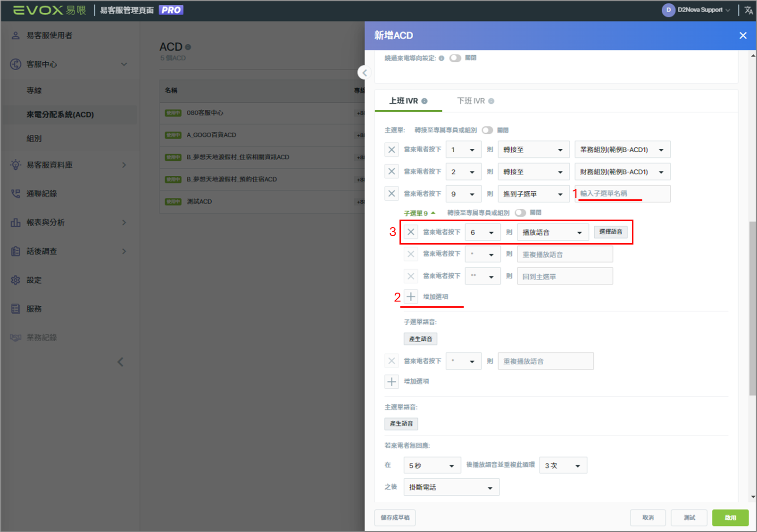This screenshot has height=532, width=757.
Task: Collapse the left sidebar with the chevron
Action: pyautogui.click(x=120, y=362)
